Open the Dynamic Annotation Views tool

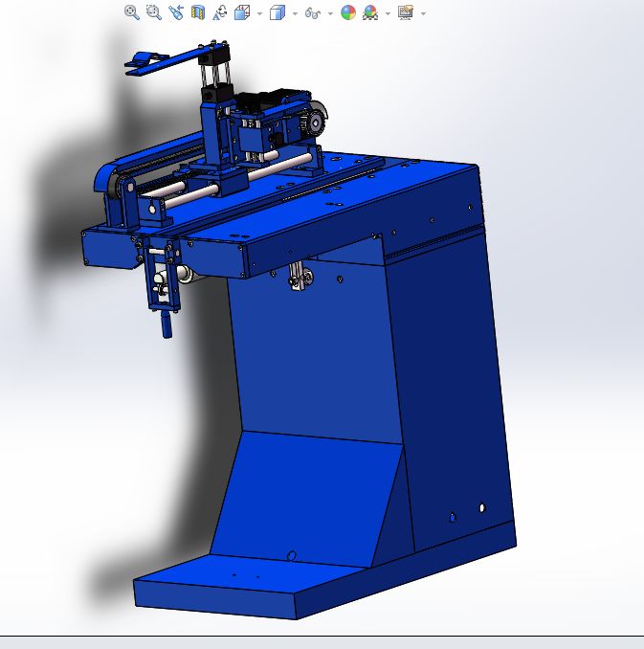tap(220, 12)
